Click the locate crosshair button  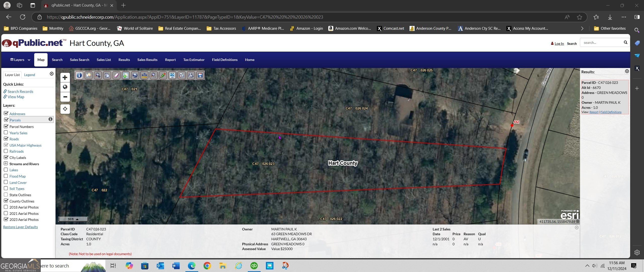(65, 109)
